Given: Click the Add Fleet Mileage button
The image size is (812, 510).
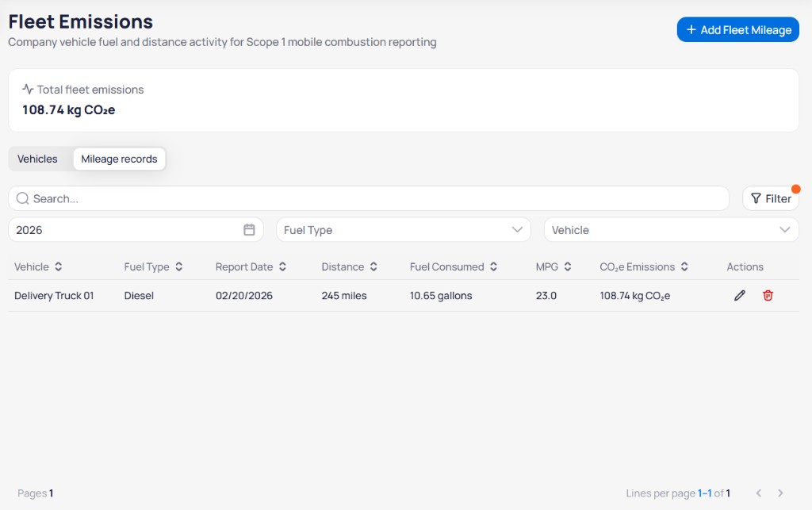Looking at the screenshot, I should (738, 30).
